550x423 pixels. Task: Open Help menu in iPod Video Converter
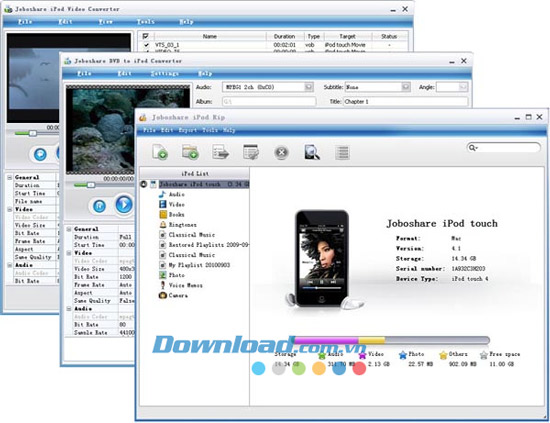[x=186, y=22]
